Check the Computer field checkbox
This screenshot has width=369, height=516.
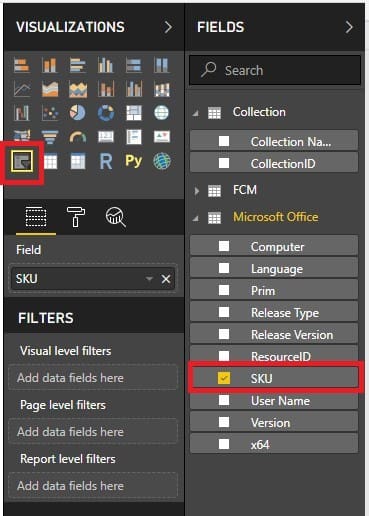[x=224, y=246]
